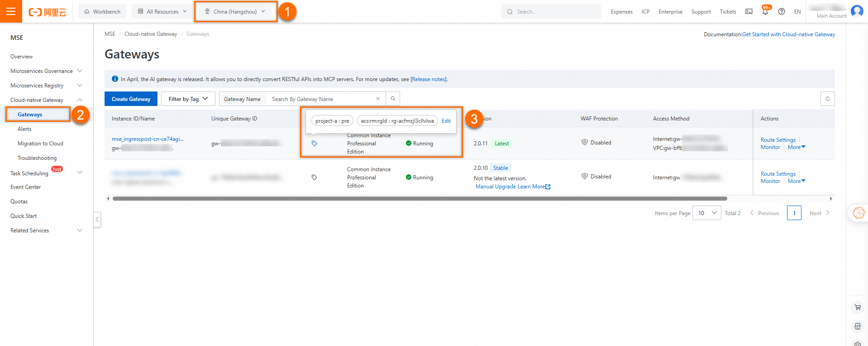The height and width of the screenshot is (346, 868).
Task: Click the search magnifier button for gateway name
Action: coord(393,99)
